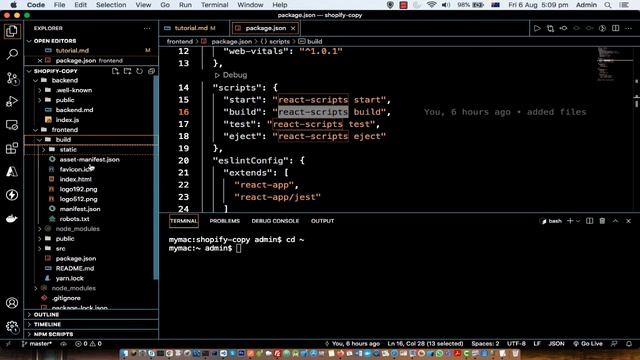Collapse the frontend folder
The height and width of the screenshot is (360, 640).
36,130
